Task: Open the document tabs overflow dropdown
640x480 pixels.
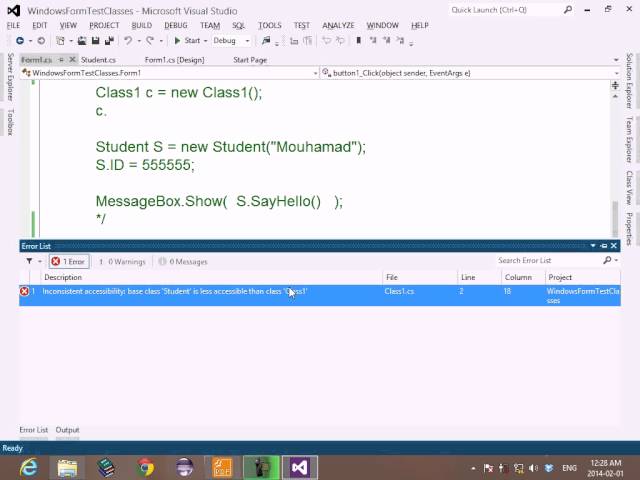Action: pos(616,60)
